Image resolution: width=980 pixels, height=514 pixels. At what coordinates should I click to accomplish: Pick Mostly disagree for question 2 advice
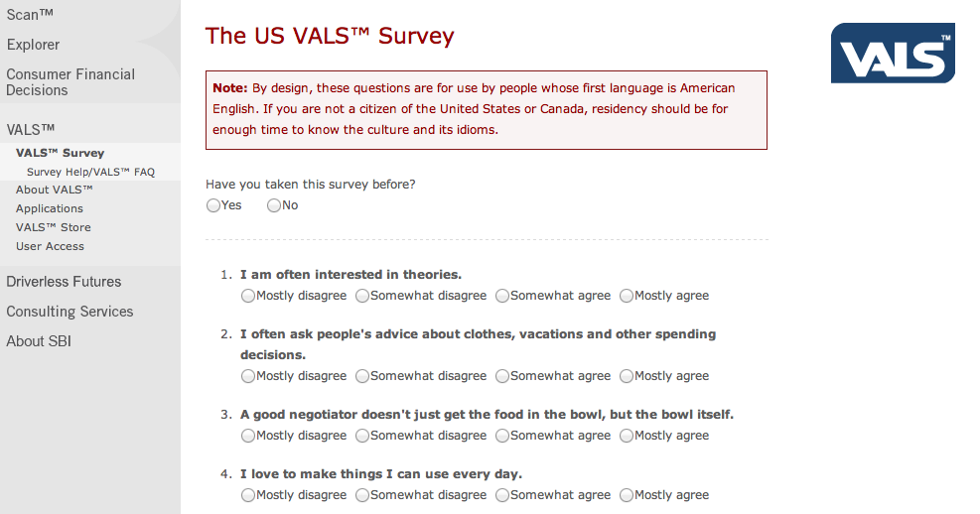[x=248, y=377]
